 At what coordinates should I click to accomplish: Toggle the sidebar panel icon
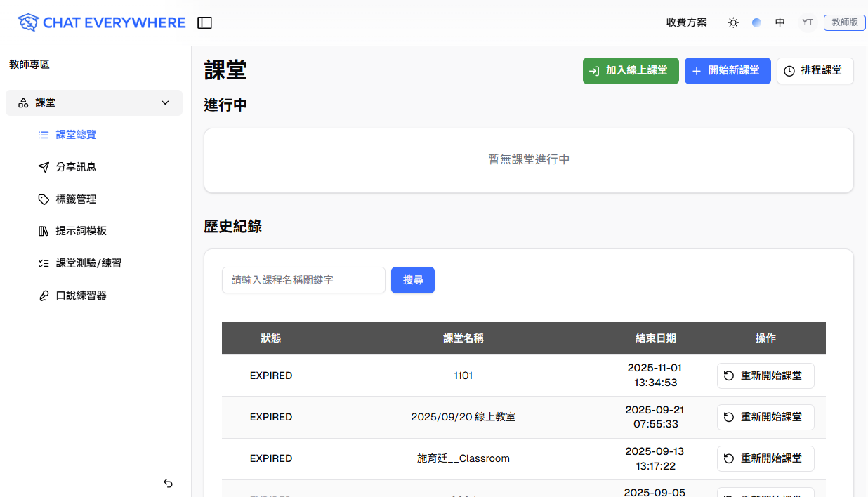pyautogui.click(x=204, y=23)
